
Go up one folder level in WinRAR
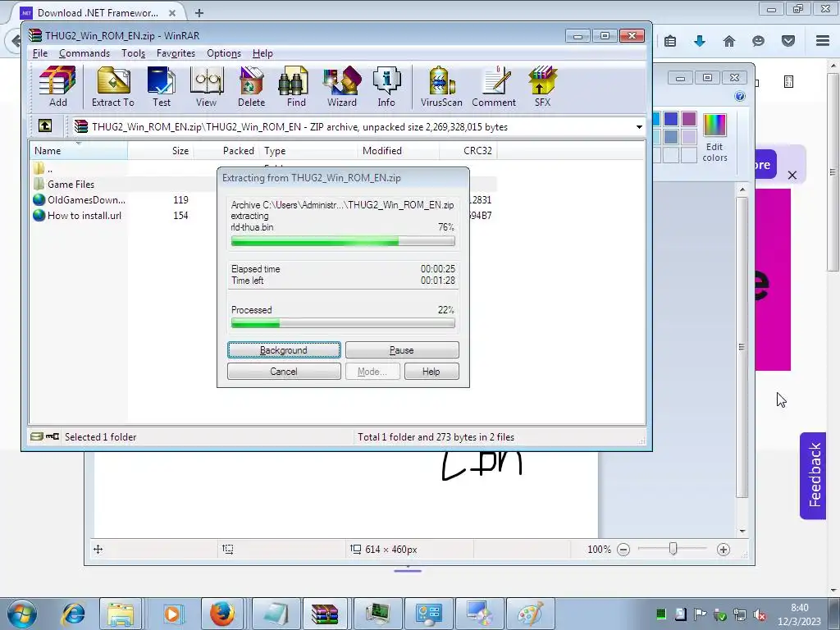pos(45,126)
